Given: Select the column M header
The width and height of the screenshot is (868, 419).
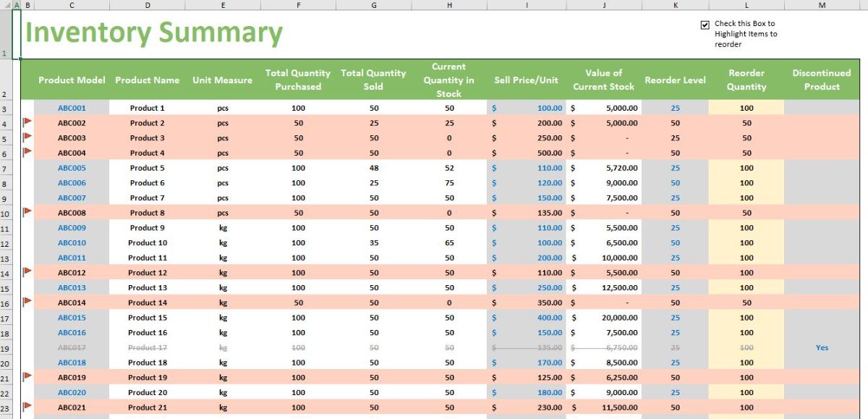Looking at the screenshot, I should point(822,5).
